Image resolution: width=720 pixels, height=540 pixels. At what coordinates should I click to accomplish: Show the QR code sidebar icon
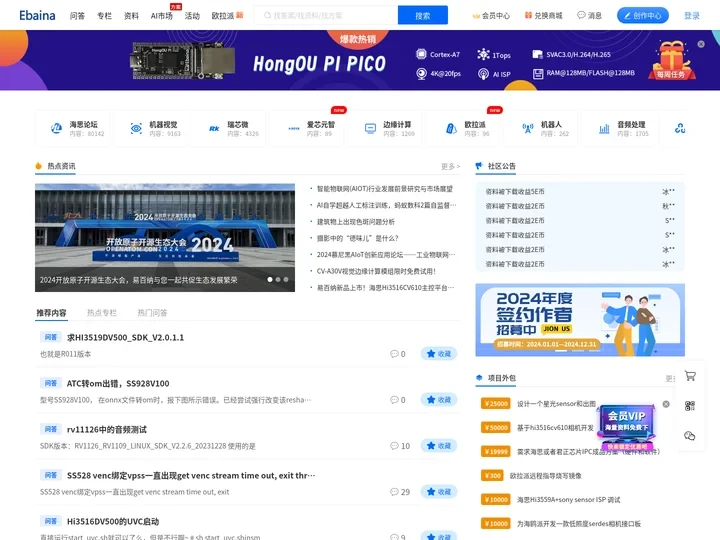point(690,406)
